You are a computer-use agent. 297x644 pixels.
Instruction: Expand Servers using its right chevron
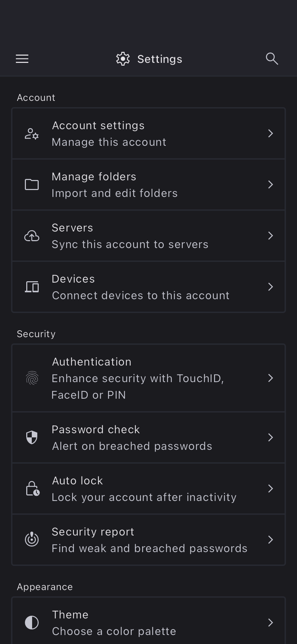[x=270, y=236]
